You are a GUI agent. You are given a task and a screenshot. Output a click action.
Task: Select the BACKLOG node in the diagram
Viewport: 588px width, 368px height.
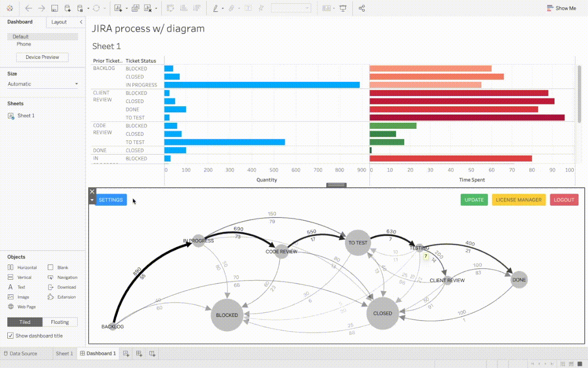(x=113, y=327)
